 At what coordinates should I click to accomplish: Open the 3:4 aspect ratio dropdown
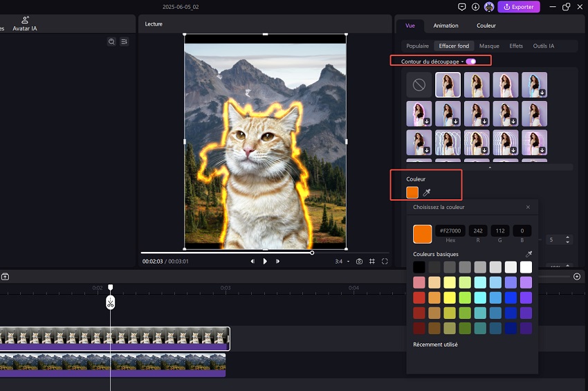tap(342, 262)
